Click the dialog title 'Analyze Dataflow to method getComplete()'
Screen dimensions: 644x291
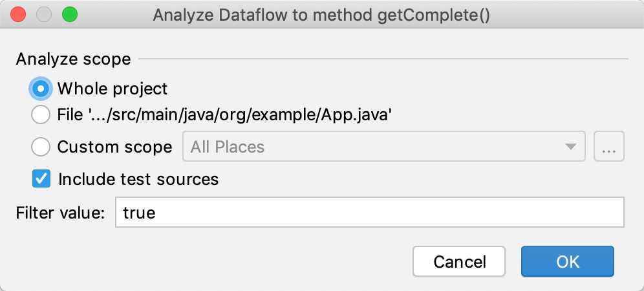(x=321, y=15)
